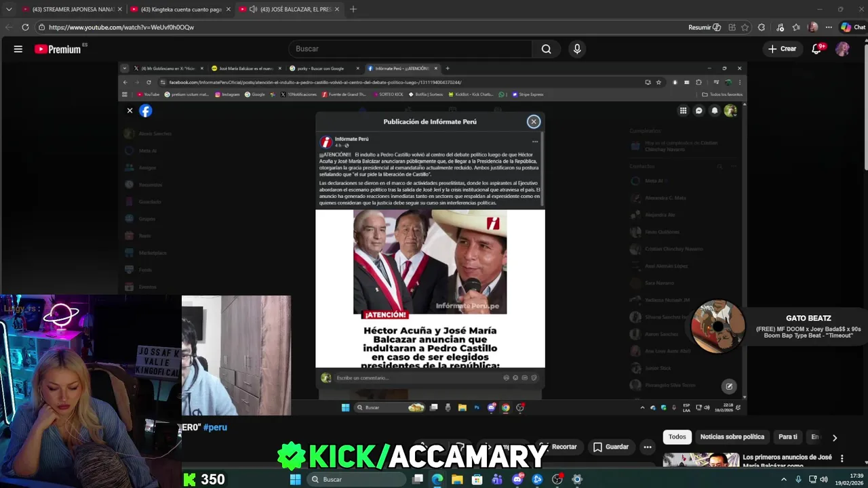Mute audio icon on JOSÉ BALCAZAR tab
Viewport: 868px width, 488px height.
tap(253, 9)
